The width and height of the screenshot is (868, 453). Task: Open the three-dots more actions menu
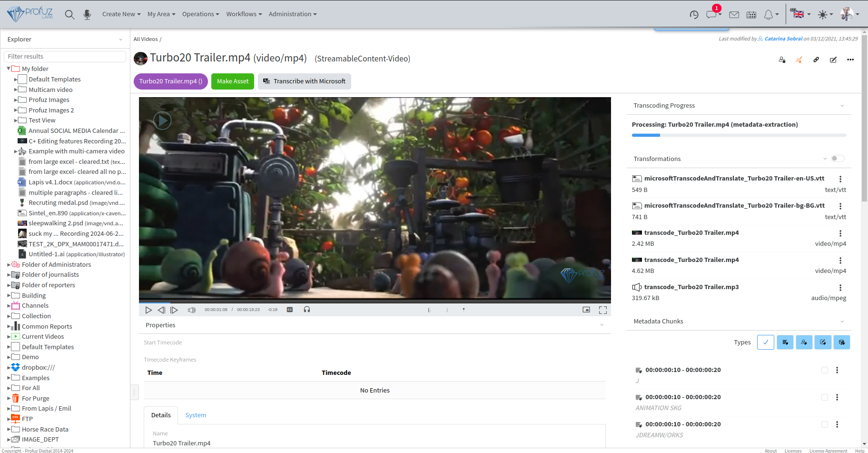point(850,60)
